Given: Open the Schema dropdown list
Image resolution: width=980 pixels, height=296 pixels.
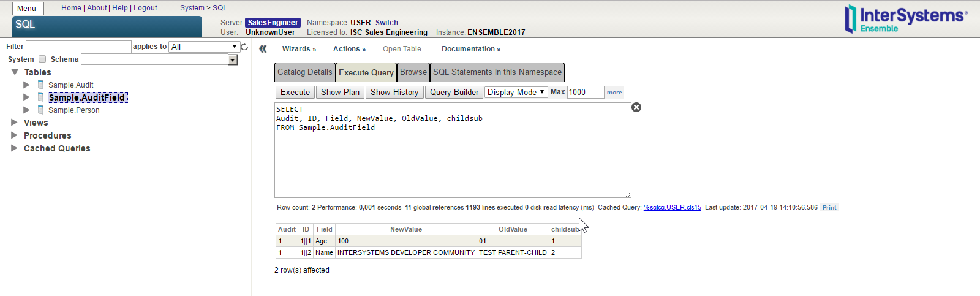Looking at the screenshot, I should (x=233, y=59).
